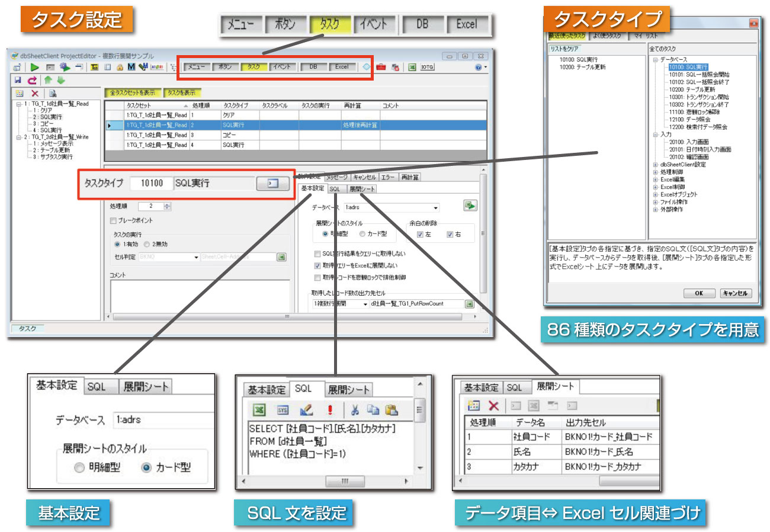Click the red X in 展開シート callout
Screen dimensions: 770x532
coord(493,406)
